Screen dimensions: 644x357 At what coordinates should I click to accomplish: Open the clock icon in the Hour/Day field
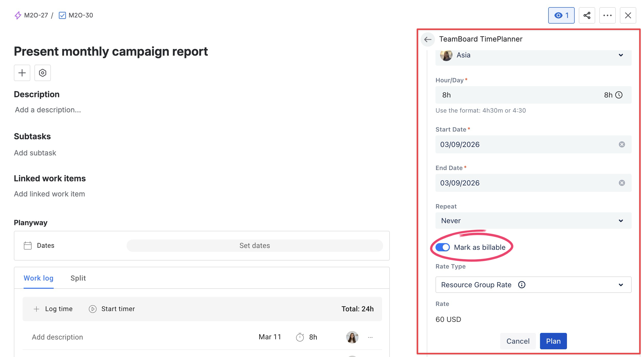[619, 95]
